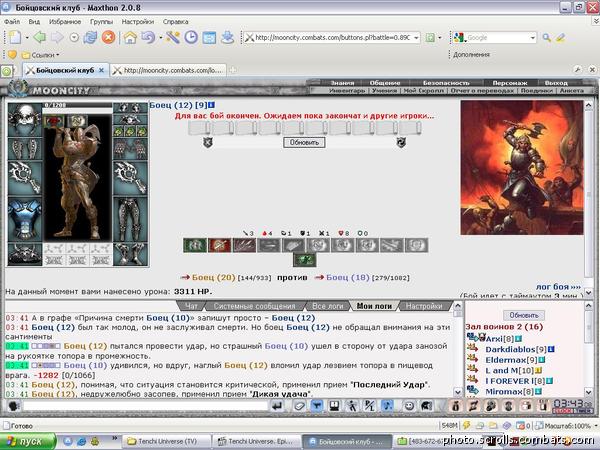
Task: Click the smiley emoticons icon
Action: pos(409,406)
